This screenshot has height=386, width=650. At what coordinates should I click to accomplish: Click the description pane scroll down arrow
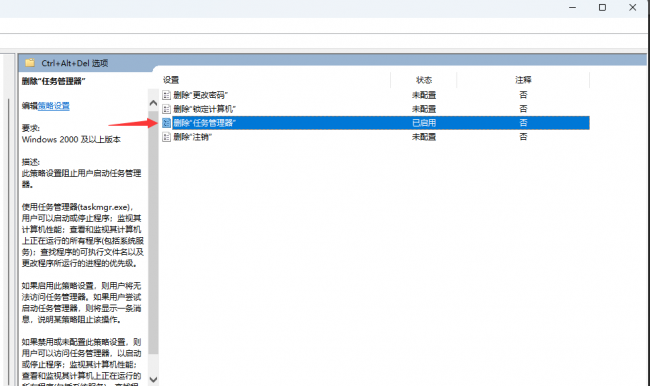153,379
